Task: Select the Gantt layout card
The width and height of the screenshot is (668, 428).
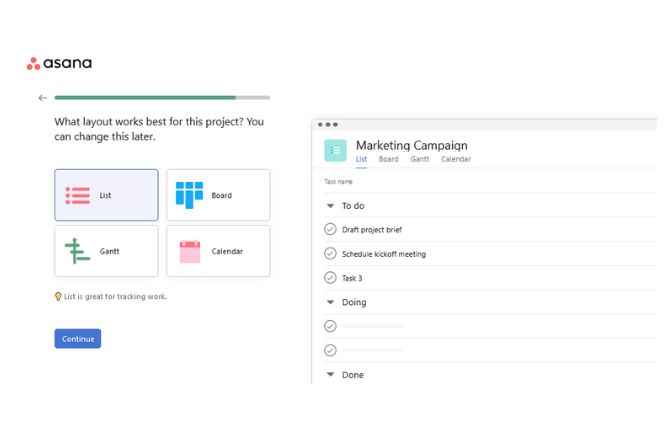Action: (107, 251)
